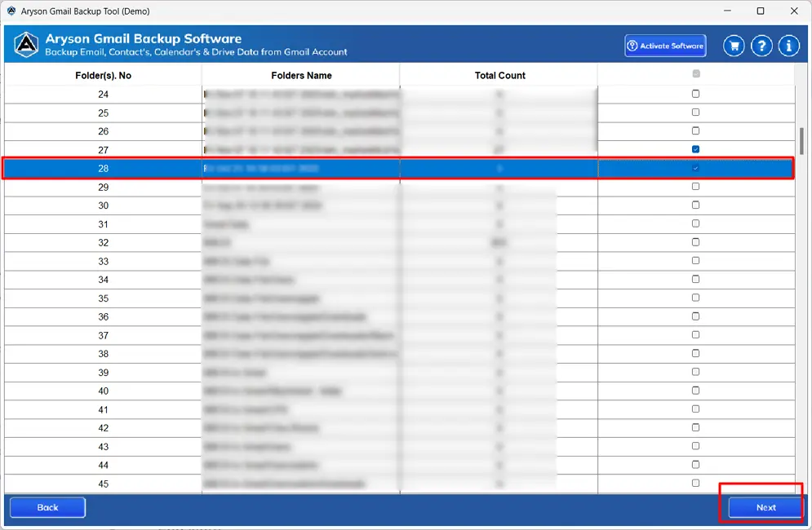Check the checkbox for folder 40
Screen dimensions: 812x530
pyautogui.click(x=695, y=391)
